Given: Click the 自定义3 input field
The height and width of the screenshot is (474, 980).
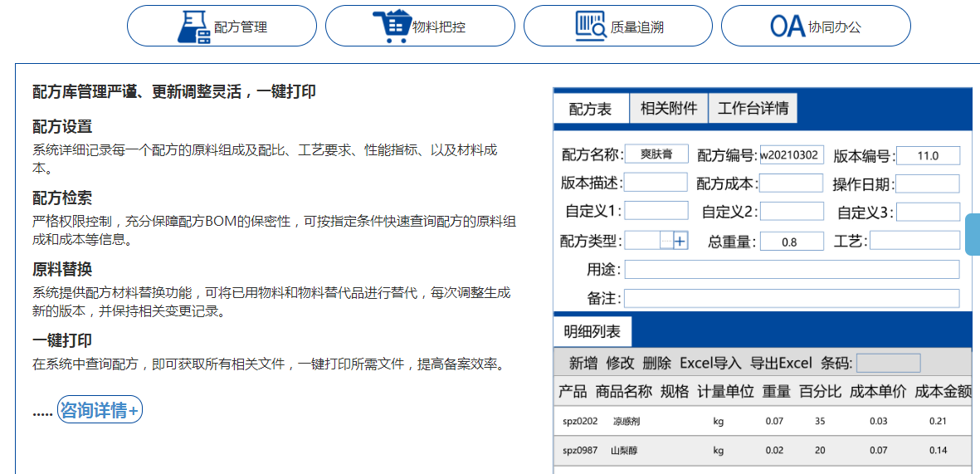Looking at the screenshot, I should (928, 212).
